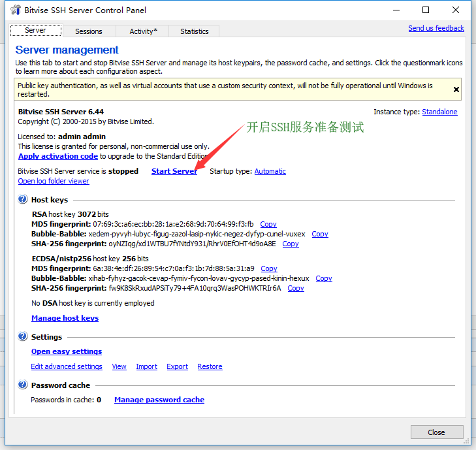
Task: Click the 'Bitvise SSH Server 6.44' version text
Action: coord(61,112)
